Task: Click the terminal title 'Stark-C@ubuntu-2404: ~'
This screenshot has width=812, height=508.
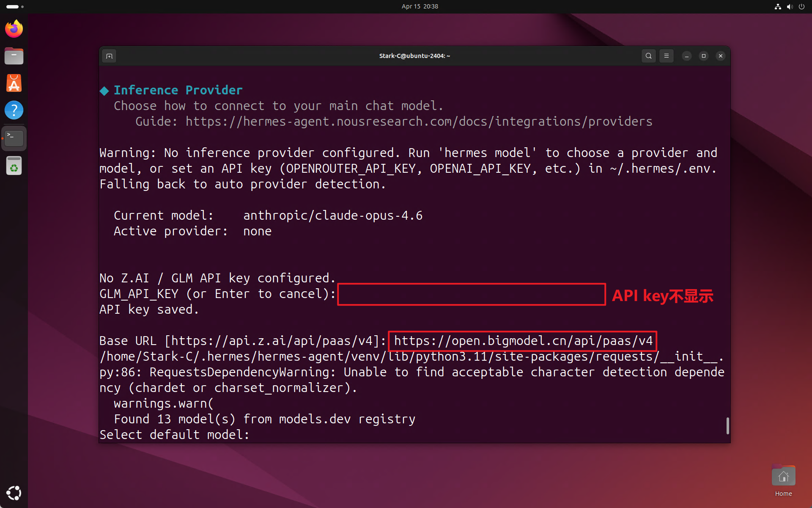Action: tap(414, 56)
